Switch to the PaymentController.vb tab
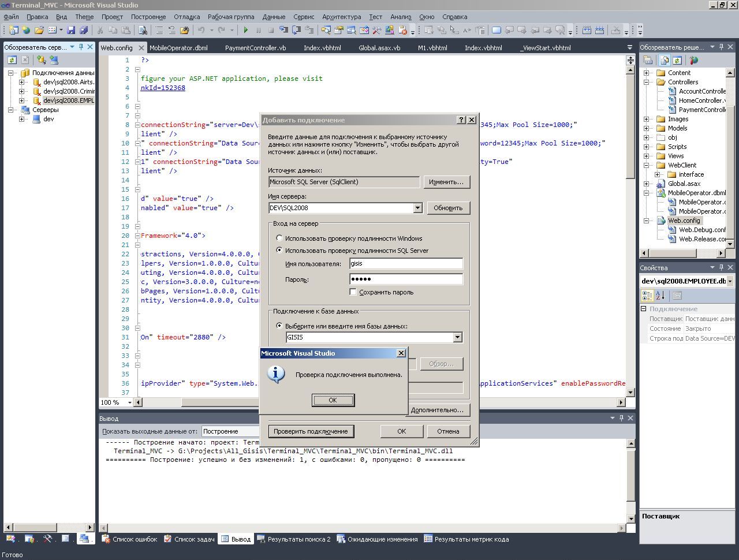The image size is (739, 560). point(255,48)
